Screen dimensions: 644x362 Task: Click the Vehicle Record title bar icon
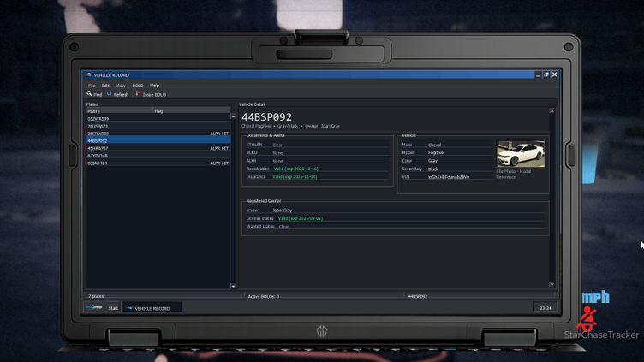point(89,75)
